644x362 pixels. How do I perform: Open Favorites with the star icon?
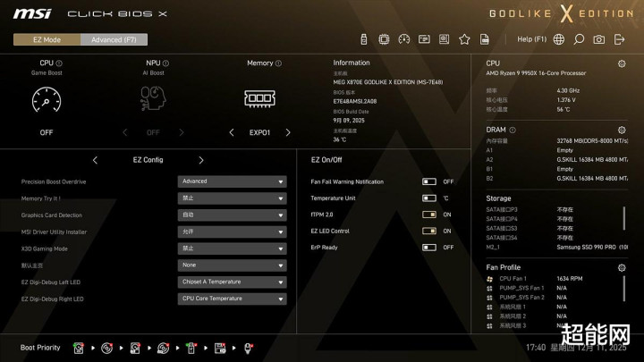pyautogui.click(x=464, y=39)
